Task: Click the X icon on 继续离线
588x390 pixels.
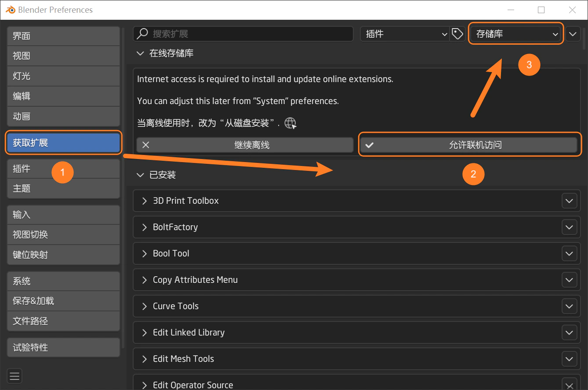Action: 146,145
